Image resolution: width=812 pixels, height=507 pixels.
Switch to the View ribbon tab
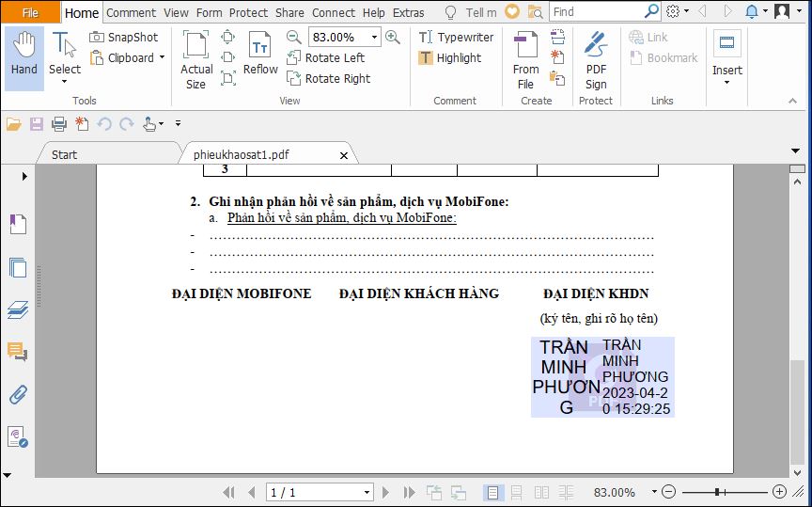coord(176,12)
